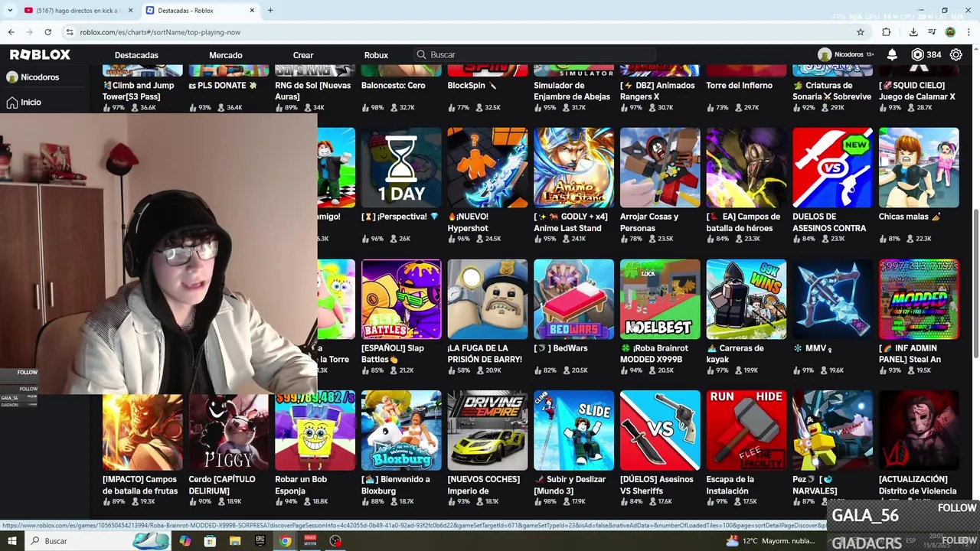Open Bienvenido a Bloxburg thumbnail

(x=401, y=431)
